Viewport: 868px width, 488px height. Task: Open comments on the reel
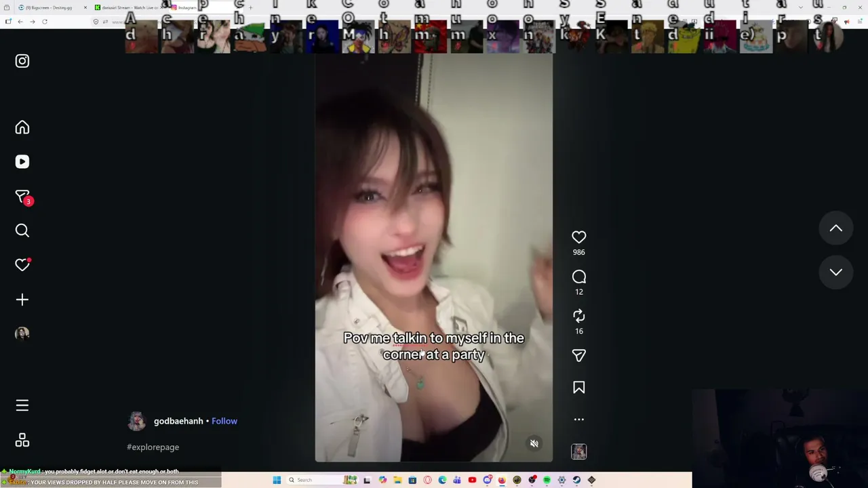(578, 277)
